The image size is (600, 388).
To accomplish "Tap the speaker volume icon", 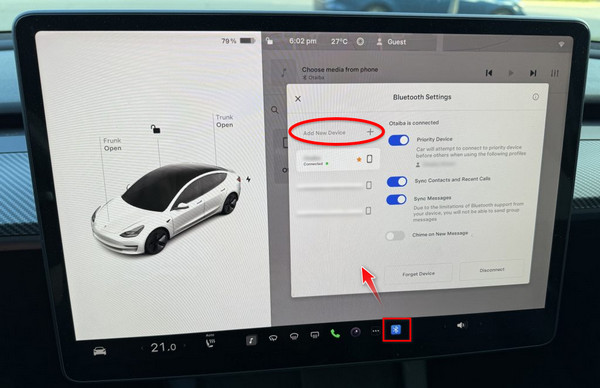I will [461, 325].
